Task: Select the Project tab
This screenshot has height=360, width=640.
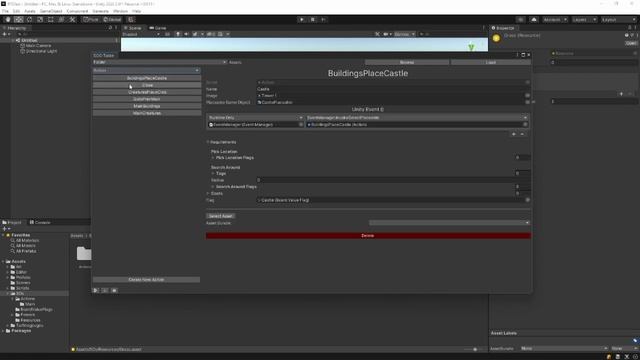Action: 12,222
